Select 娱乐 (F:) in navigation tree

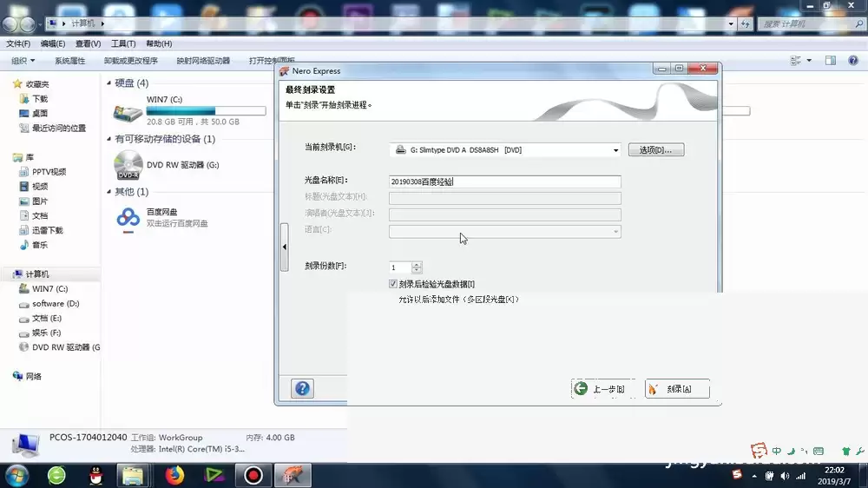[x=47, y=333]
